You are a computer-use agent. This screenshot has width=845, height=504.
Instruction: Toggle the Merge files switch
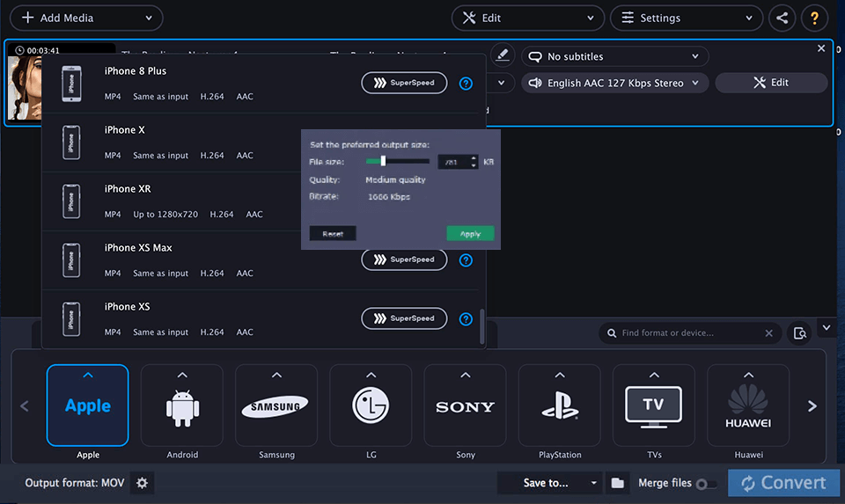pos(707,484)
